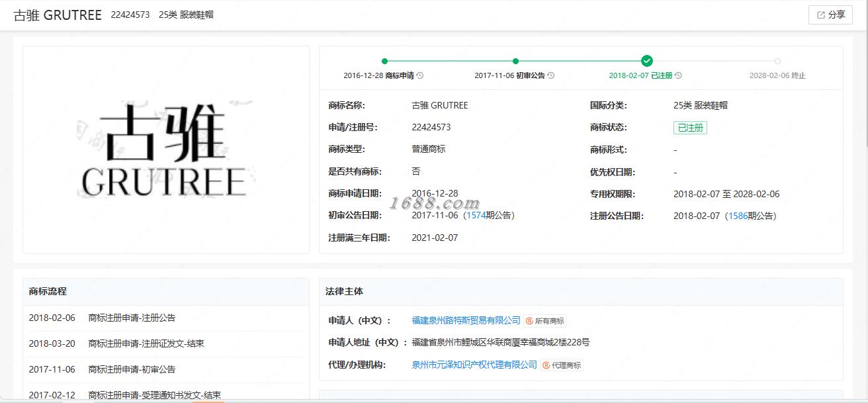Open agency 泉州市元泽知识产权代理有限公司 link
868x403 pixels.
pyautogui.click(x=474, y=365)
